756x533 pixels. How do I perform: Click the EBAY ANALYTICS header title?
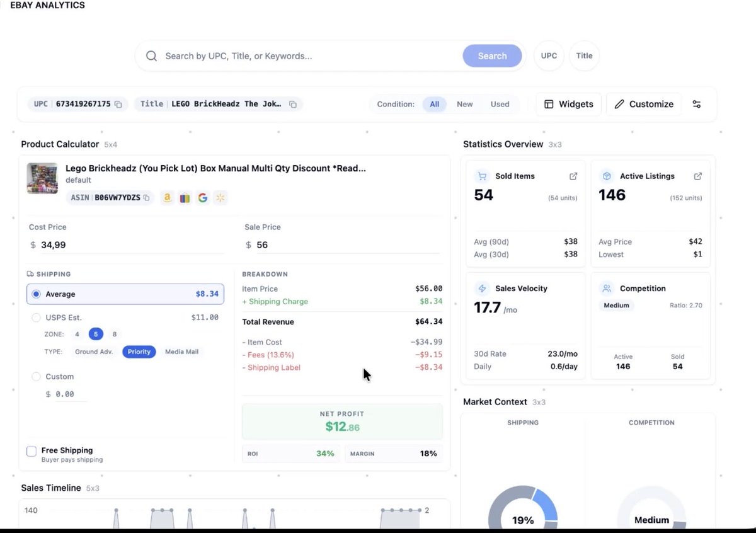point(47,5)
